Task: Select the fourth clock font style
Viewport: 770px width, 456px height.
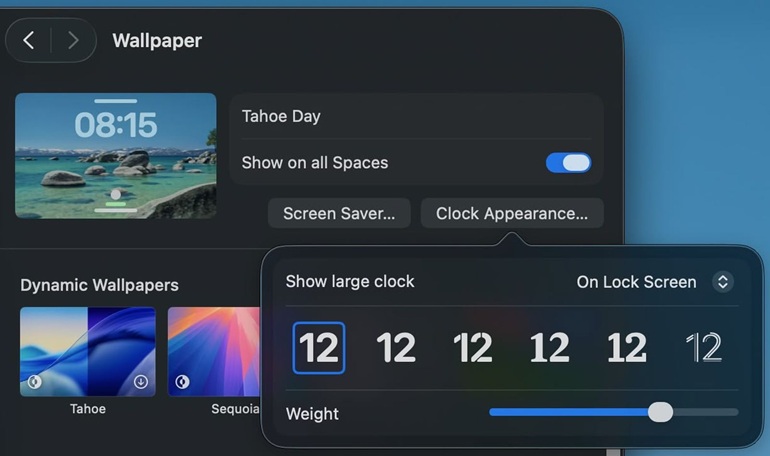Action: tap(550, 348)
